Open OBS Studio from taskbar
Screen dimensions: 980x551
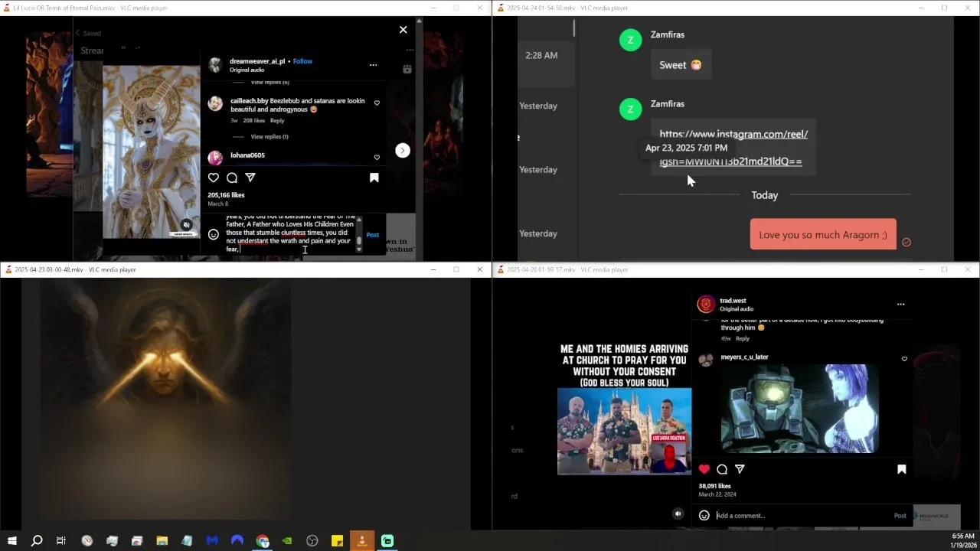tap(312, 541)
